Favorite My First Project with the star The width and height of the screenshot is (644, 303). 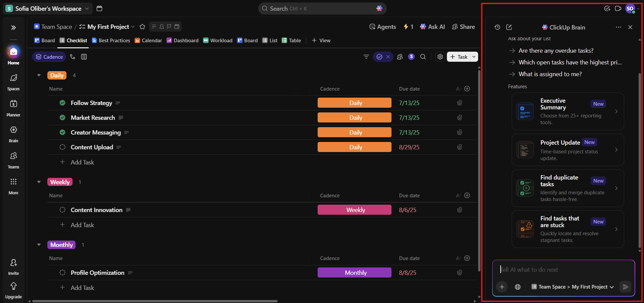click(142, 27)
